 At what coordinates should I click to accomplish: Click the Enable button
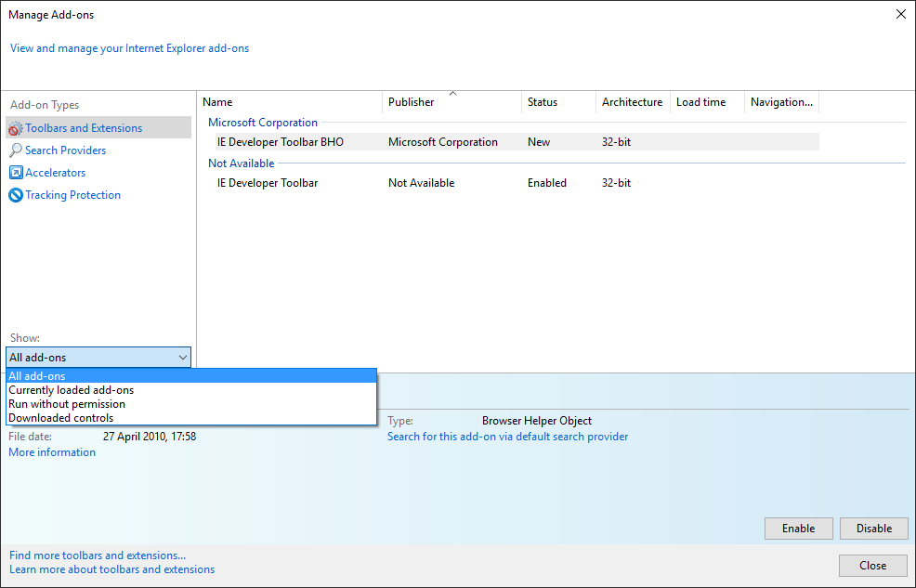click(x=799, y=529)
